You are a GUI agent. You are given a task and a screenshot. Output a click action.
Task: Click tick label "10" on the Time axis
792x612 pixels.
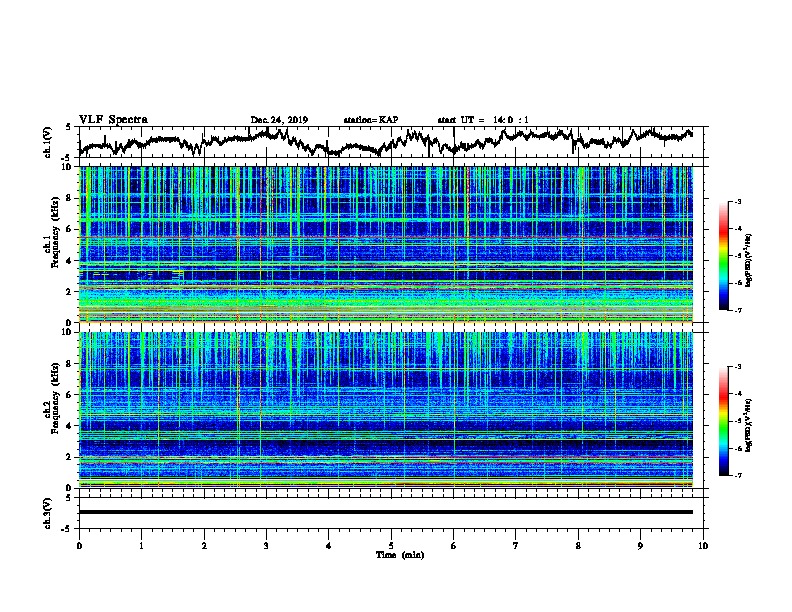703,546
